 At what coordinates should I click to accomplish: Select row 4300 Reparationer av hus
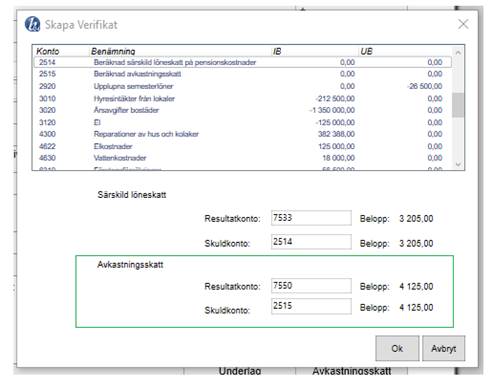(x=243, y=134)
